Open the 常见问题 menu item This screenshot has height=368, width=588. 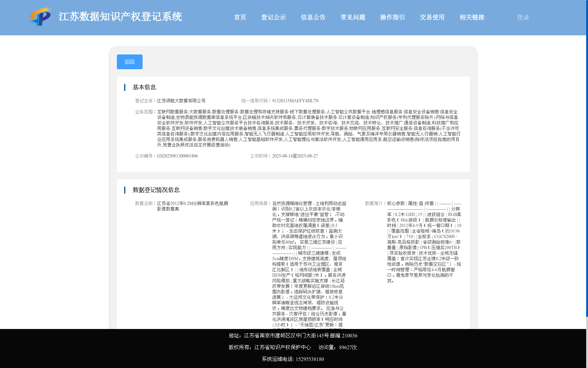(353, 17)
